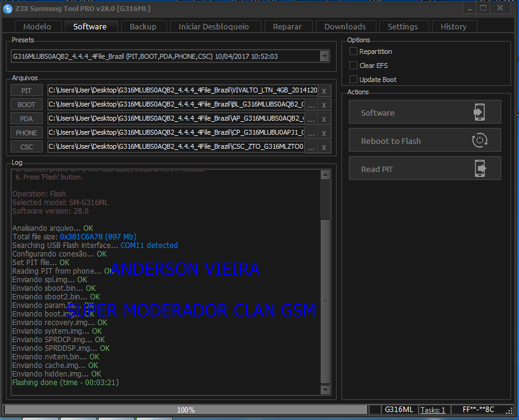Open the Settings tab
519x420 pixels.
(403, 26)
